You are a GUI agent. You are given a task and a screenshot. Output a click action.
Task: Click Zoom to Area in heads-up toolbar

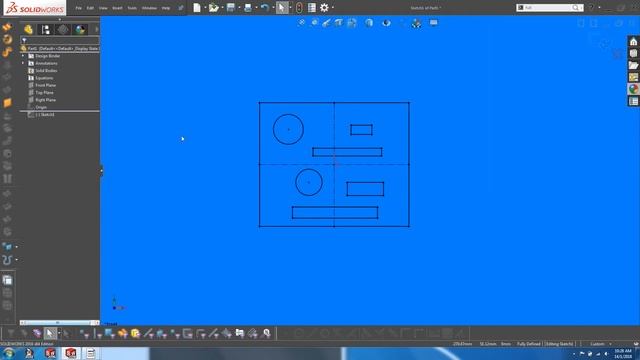[x=314, y=22]
